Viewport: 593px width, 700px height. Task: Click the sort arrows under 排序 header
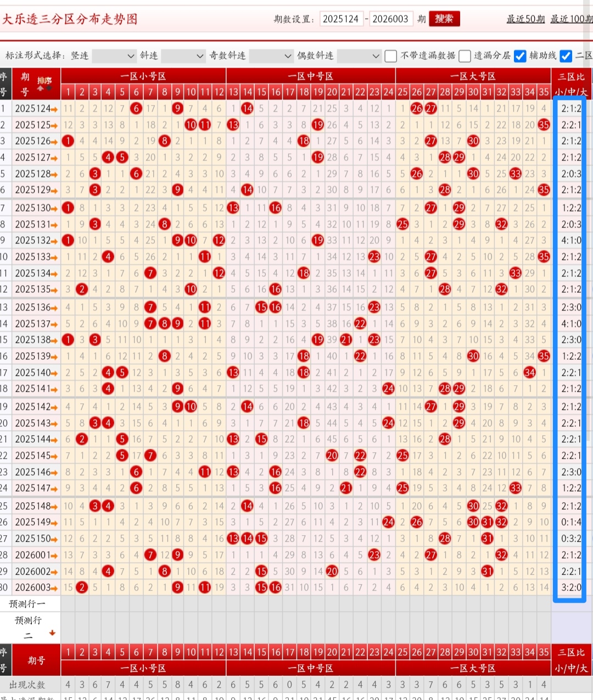click(44, 88)
